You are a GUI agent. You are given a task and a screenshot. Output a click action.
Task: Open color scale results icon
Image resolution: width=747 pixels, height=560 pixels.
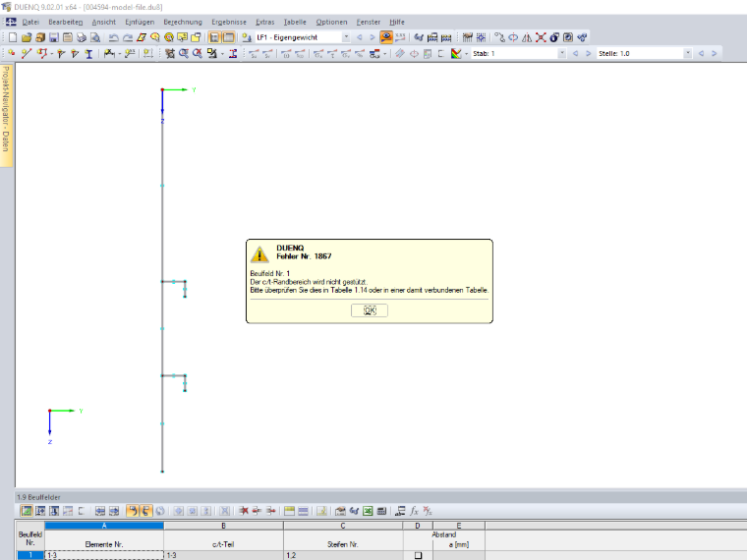click(x=456, y=53)
